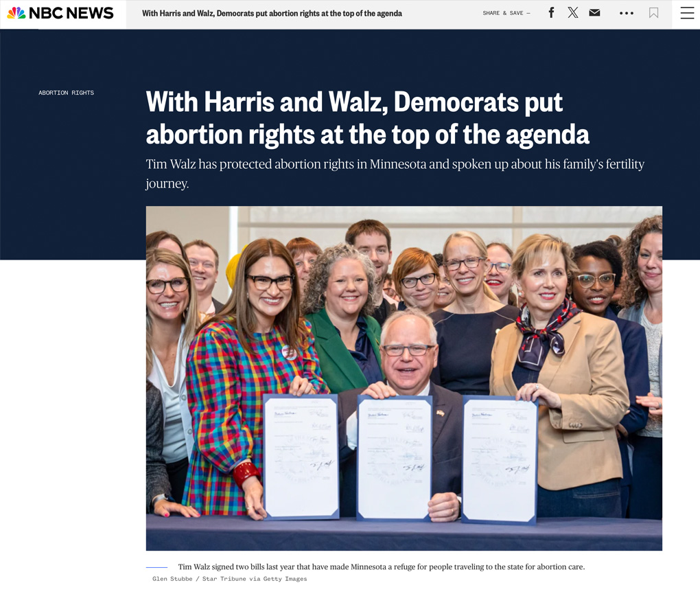Save article with bookmark icon
The height and width of the screenshot is (594, 700).
[x=654, y=13]
